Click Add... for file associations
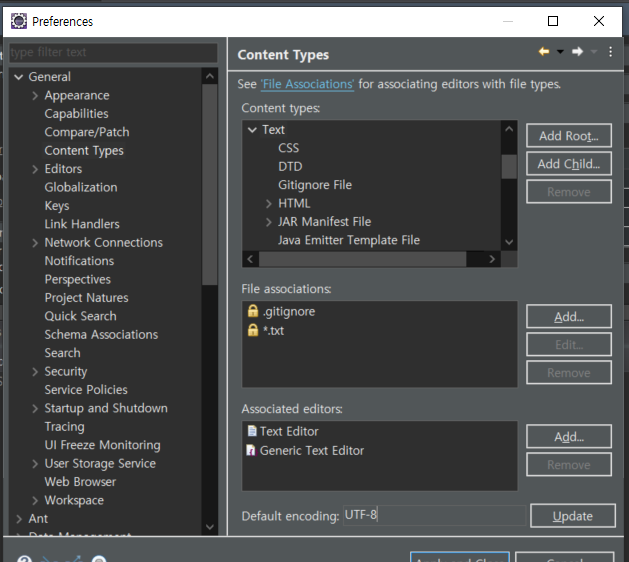This screenshot has width=629, height=562. point(568,317)
